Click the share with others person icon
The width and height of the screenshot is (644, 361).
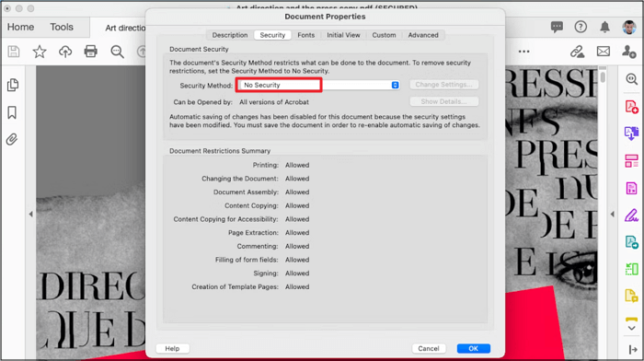click(628, 52)
